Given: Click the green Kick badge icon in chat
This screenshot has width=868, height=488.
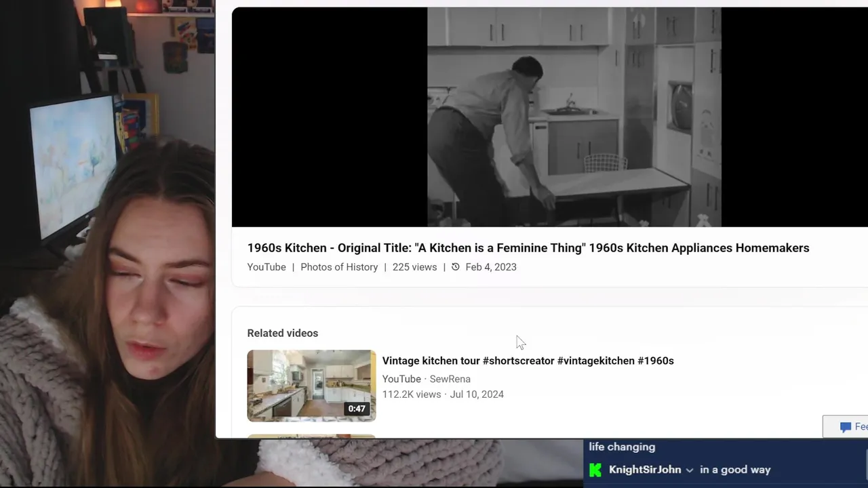Looking at the screenshot, I should [595, 470].
